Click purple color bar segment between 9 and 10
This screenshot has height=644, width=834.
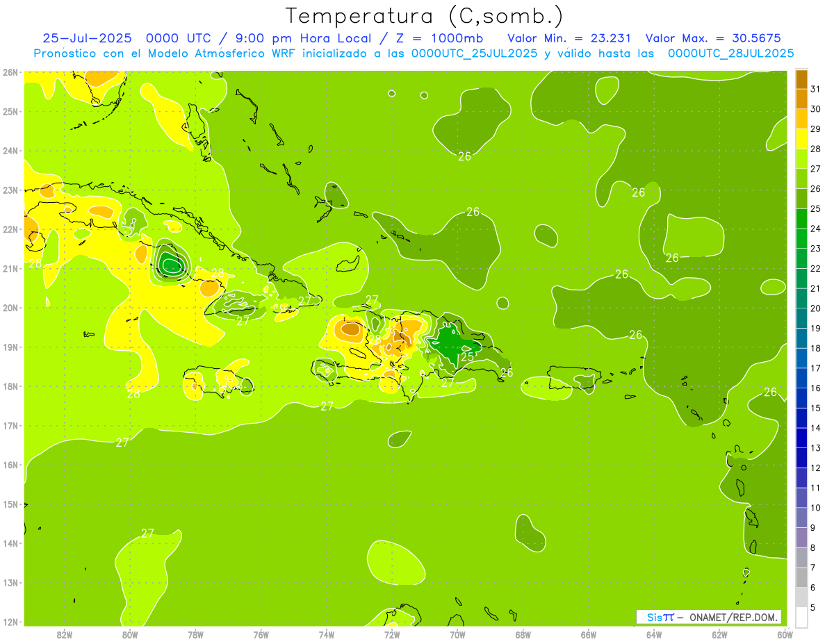pyautogui.click(x=801, y=518)
